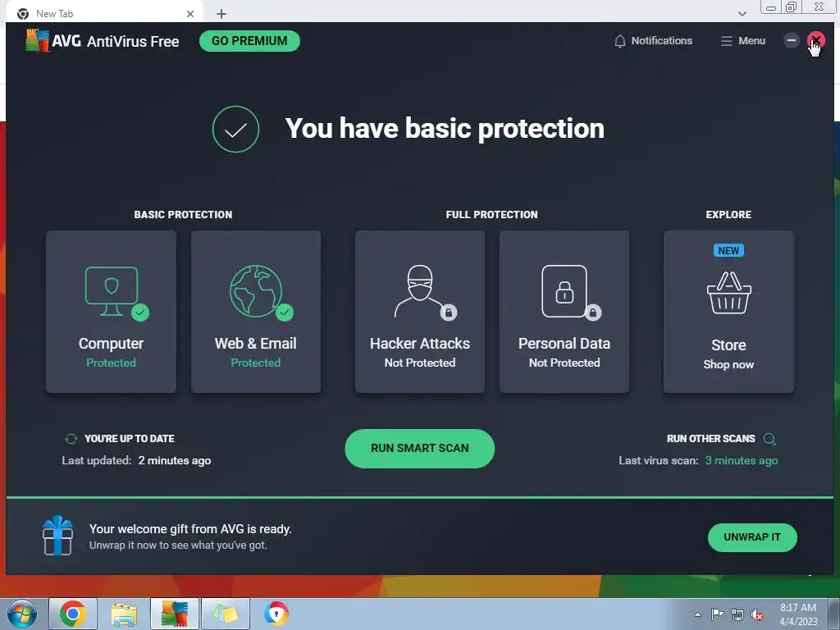Image resolution: width=840 pixels, height=630 pixels.
Task: Click the muted volume tray icon
Action: (x=757, y=614)
